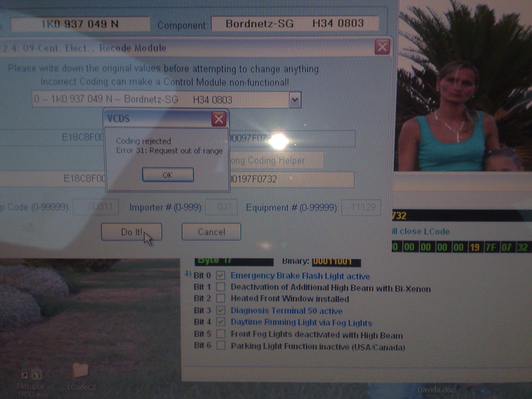Click OK in the Coding rejected dialog

168,175
